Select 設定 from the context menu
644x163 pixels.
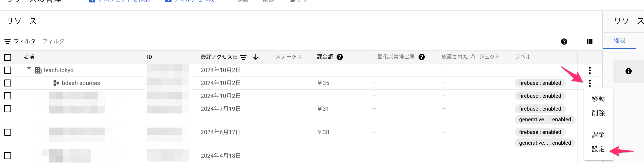pyautogui.click(x=598, y=149)
